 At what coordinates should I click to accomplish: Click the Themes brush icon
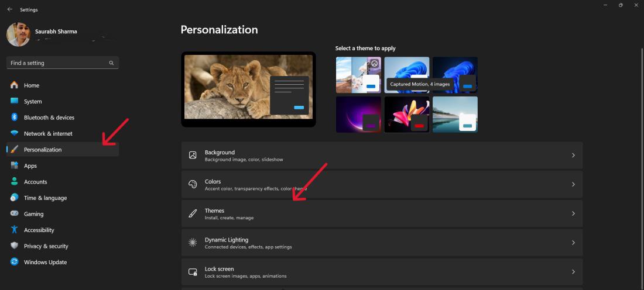pos(193,214)
